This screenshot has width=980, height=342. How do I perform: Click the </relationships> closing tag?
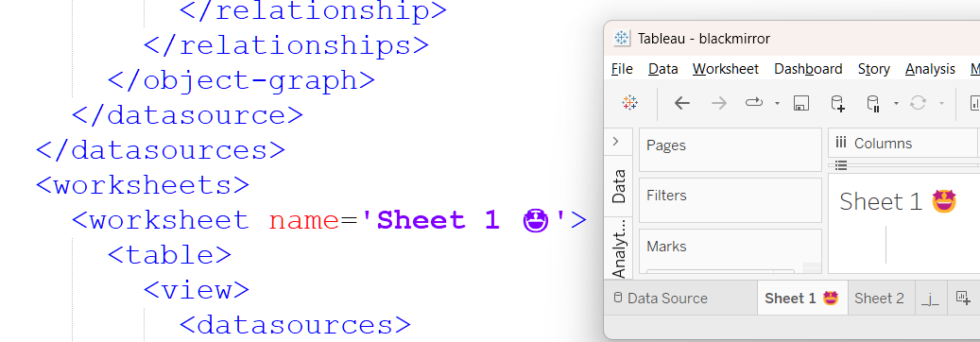[x=285, y=45]
